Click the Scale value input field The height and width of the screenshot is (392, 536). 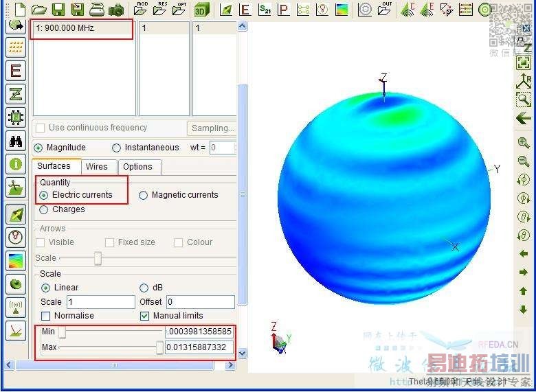101,302
